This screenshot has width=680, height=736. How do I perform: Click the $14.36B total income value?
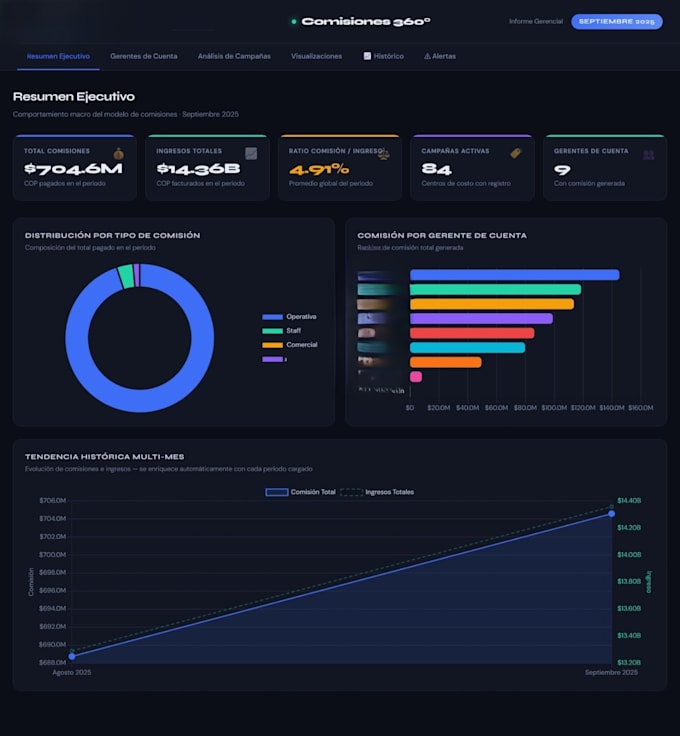coord(198,169)
